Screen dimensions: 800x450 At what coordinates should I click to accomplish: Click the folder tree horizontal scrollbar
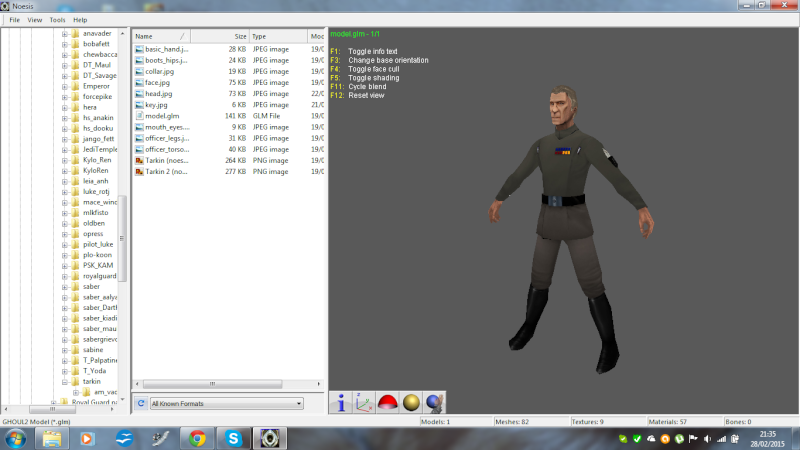coord(52,409)
